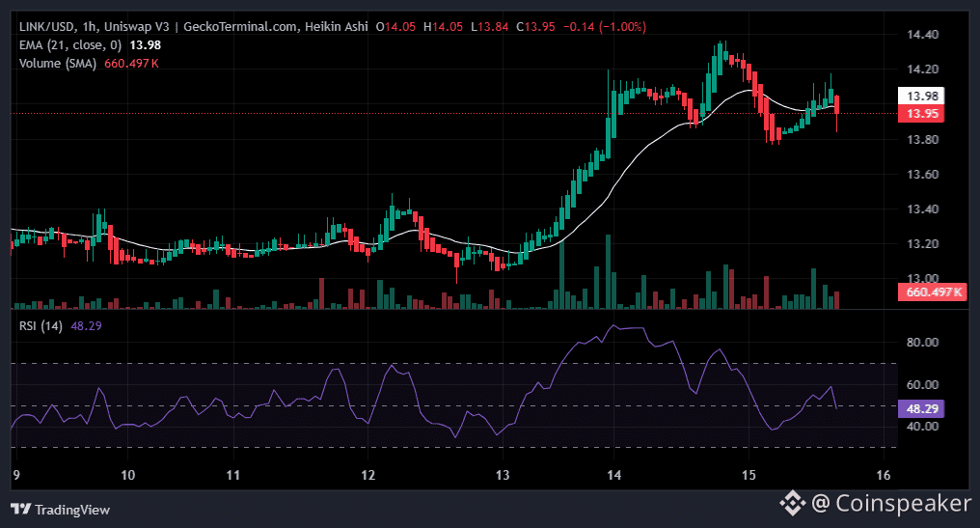The image size is (980, 528).
Task: Click the 80.00 RSI axis label
Action: [x=921, y=342]
